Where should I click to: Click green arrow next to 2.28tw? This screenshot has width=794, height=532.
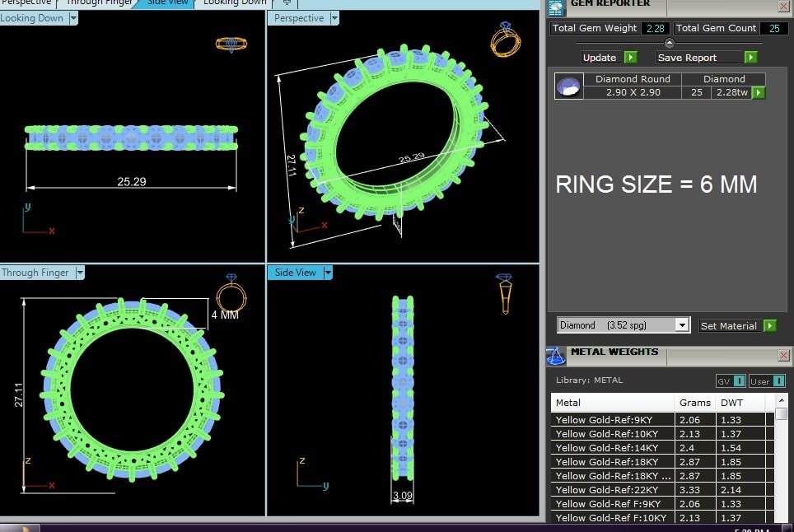pyautogui.click(x=759, y=93)
